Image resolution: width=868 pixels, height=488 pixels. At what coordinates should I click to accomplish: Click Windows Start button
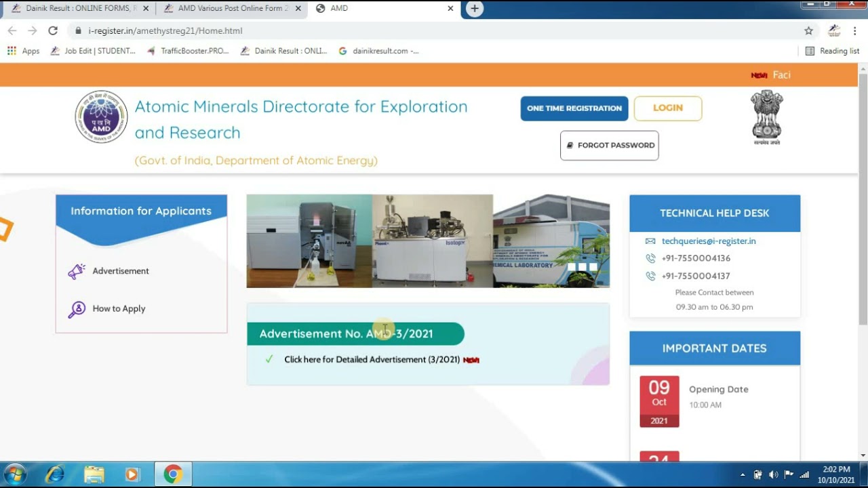click(15, 474)
